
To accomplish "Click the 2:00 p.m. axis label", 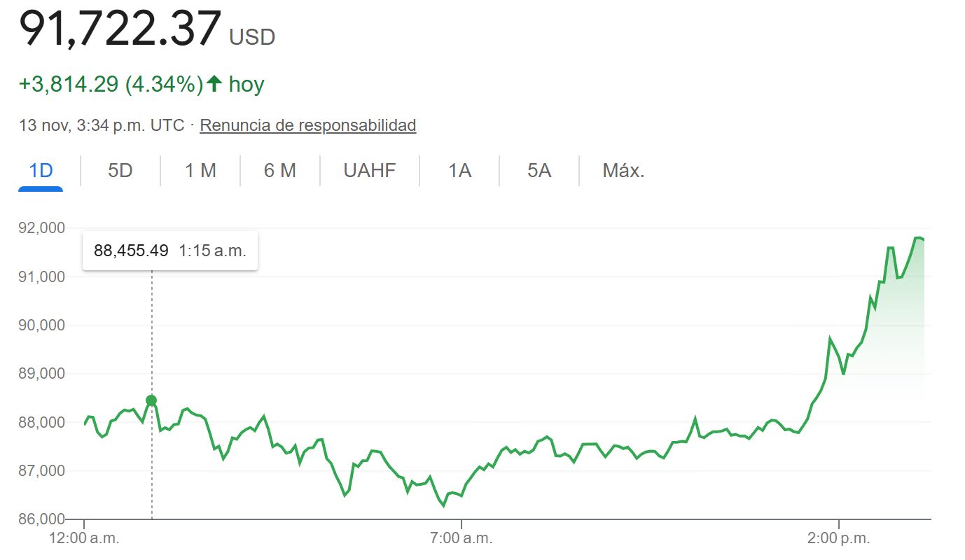I will (838, 538).
